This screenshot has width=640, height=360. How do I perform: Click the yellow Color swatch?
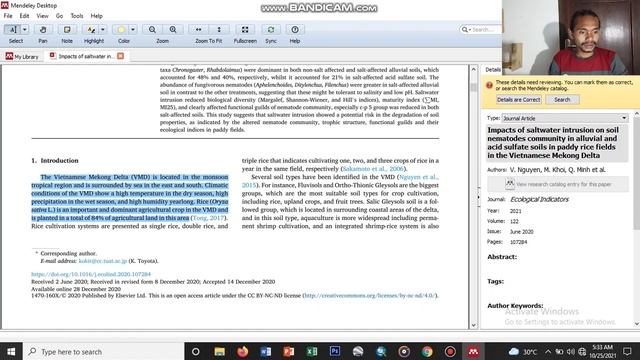pyautogui.click(x=121, y=30)
